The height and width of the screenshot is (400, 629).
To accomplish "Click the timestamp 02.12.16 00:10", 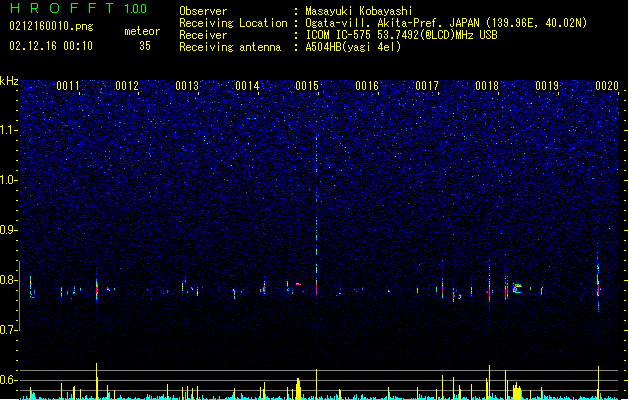I will click(51, 46).
